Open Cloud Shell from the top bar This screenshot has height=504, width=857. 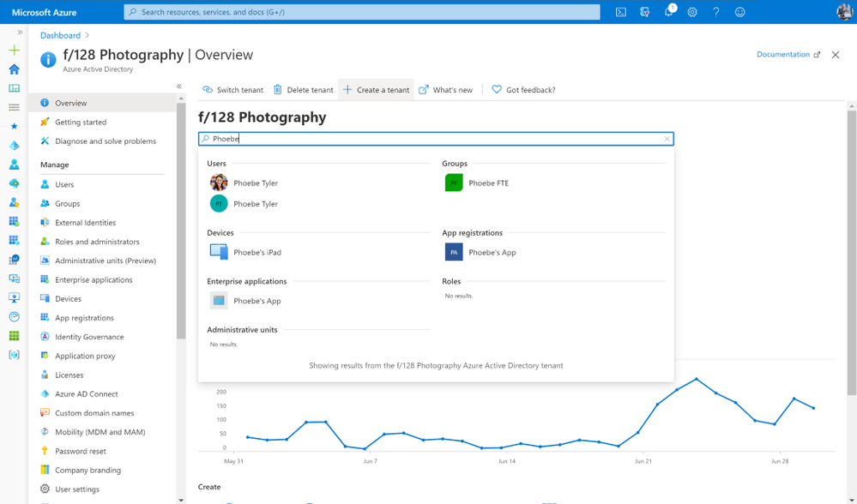coord(621,12)
